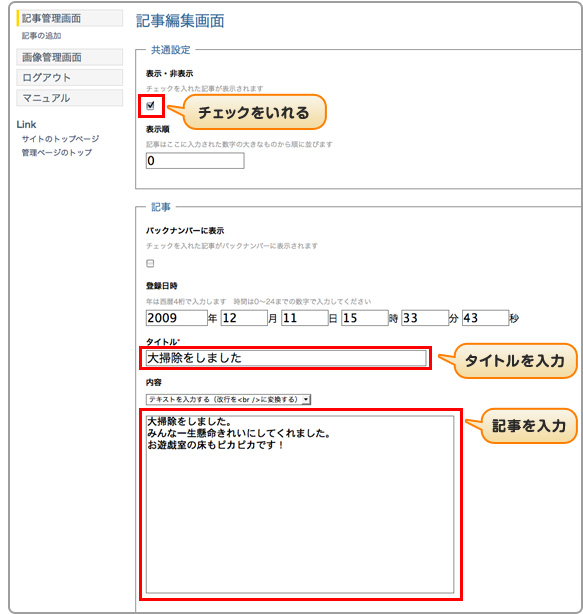Toggle the 表示・非表示 checkbox
This screenshot has height=614, width=583.
coord(150,106)
